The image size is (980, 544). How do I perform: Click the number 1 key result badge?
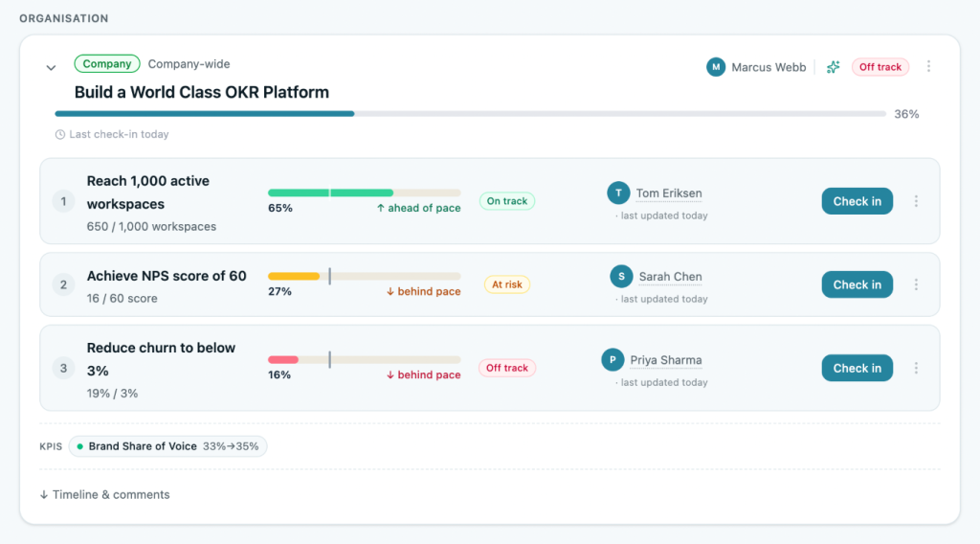pyautogui.click(x=63, y=201)
